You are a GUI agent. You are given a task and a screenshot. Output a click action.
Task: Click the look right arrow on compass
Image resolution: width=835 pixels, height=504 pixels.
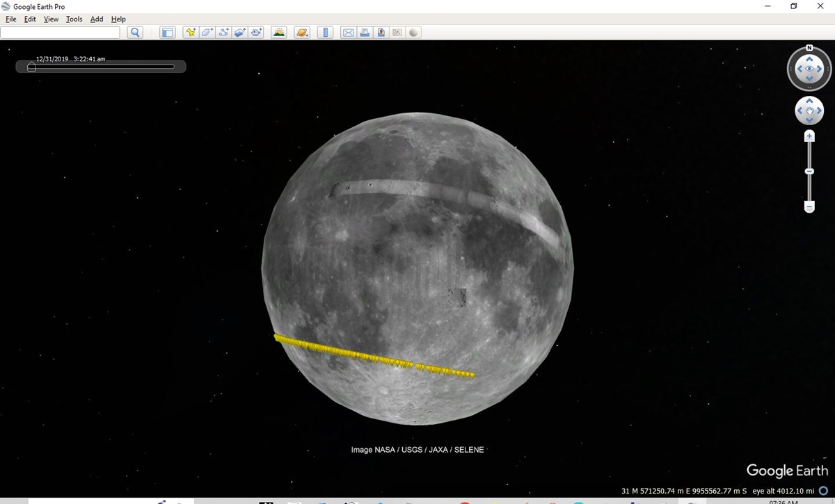[819, 69]
